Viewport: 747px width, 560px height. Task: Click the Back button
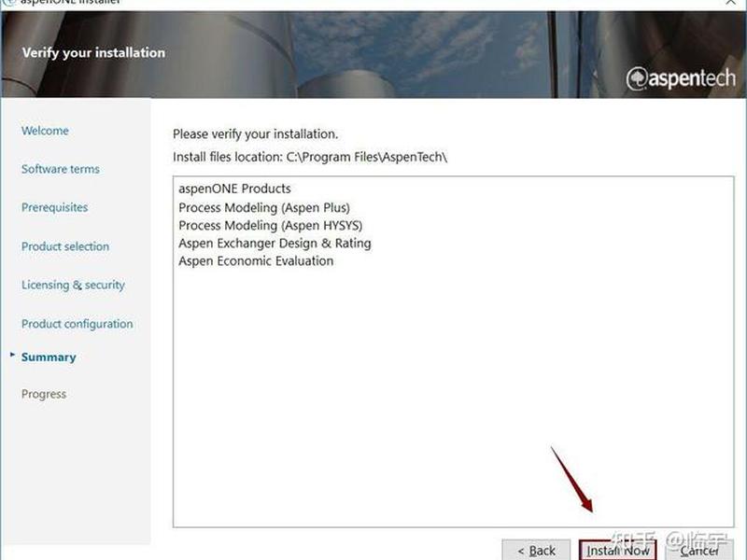536,551
